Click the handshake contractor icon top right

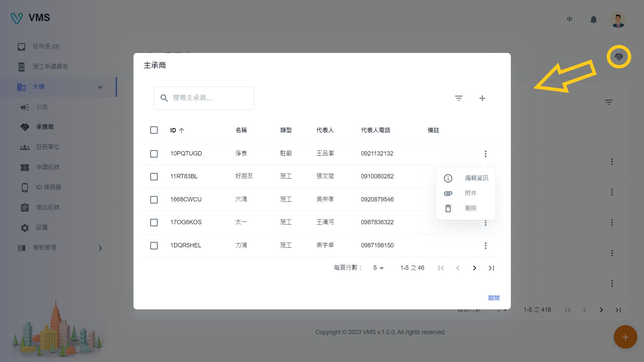tap(619, 57)
